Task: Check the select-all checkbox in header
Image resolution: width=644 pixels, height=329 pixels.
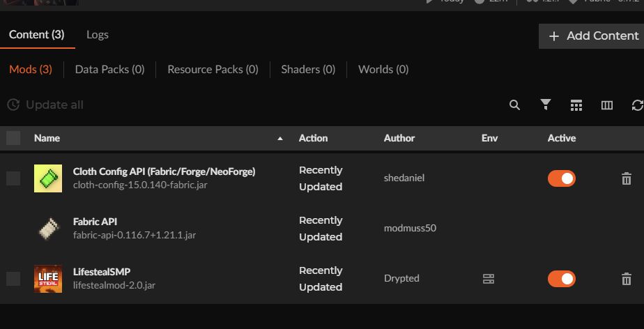Action: click(13, 138)
